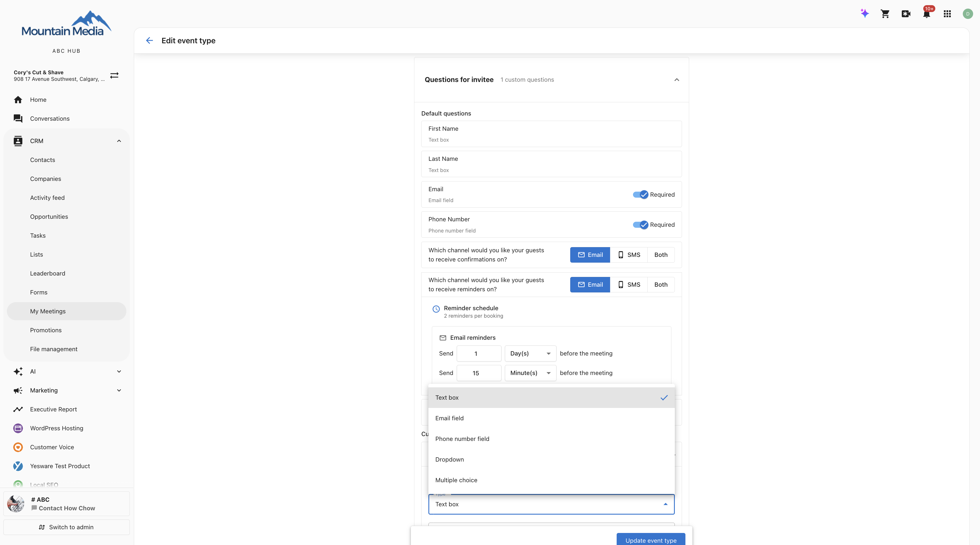Click the switch account arrows icon
Viewport: 980px width, 545px height.
coord(114,75)
